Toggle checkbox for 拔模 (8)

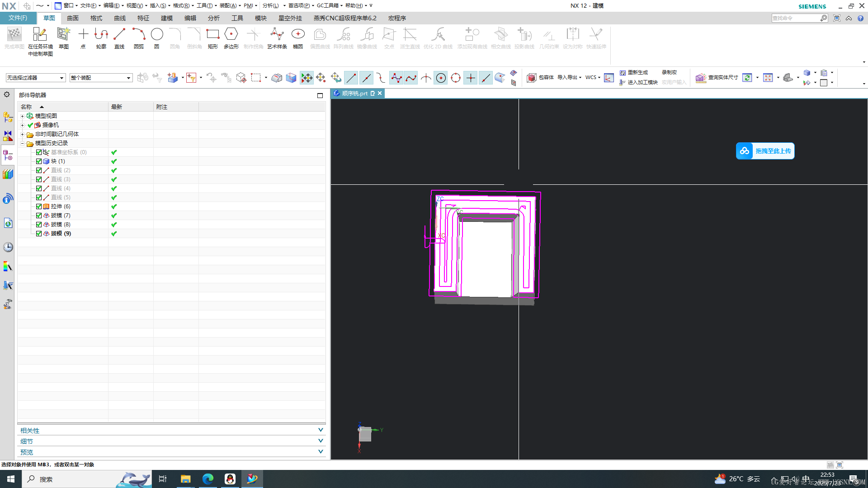click(39, 225)
